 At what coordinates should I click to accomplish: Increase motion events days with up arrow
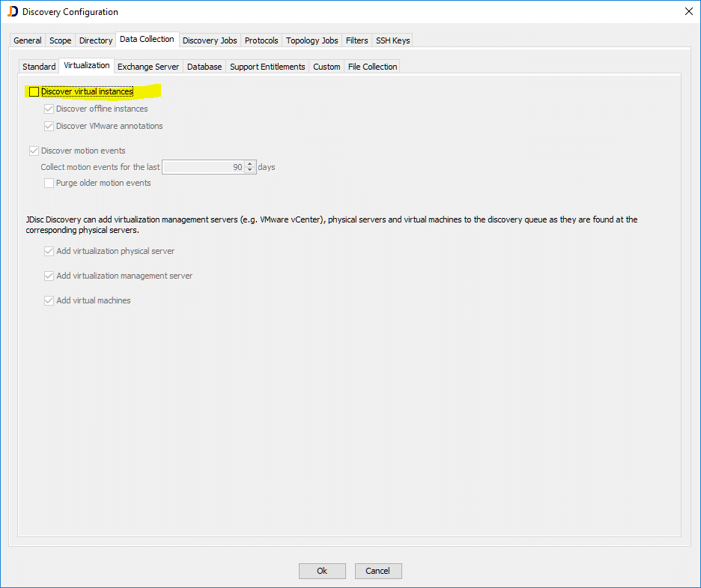click(x=250, y=164)
